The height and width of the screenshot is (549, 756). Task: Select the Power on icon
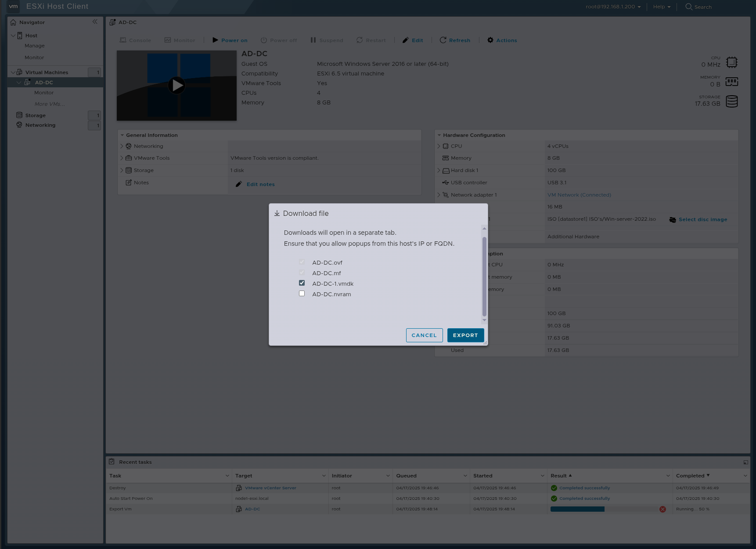(x=215, y=40)
